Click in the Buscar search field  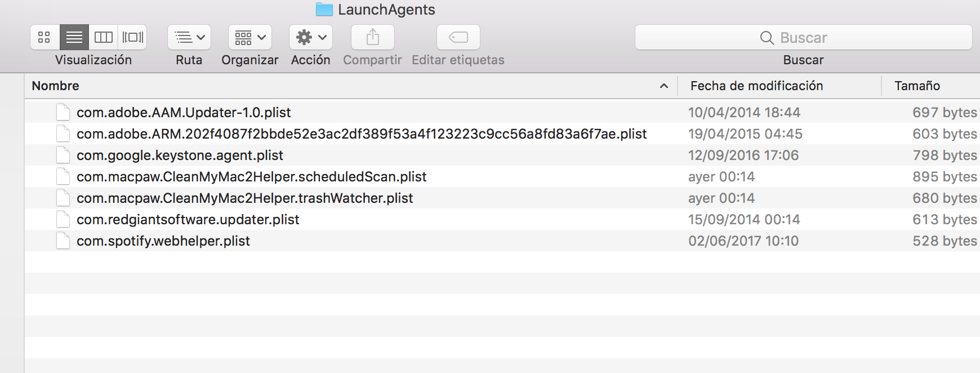click(x=804, y=37)
